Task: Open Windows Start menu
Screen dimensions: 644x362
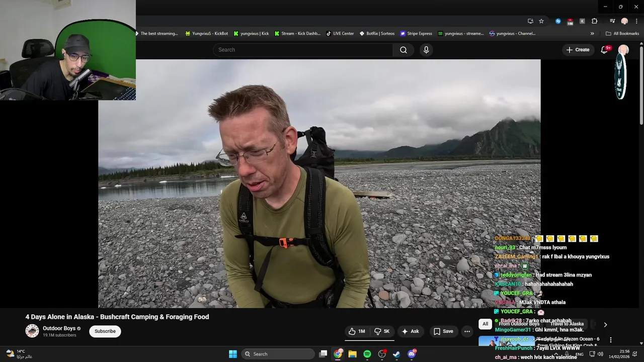Action: point(233,354)
